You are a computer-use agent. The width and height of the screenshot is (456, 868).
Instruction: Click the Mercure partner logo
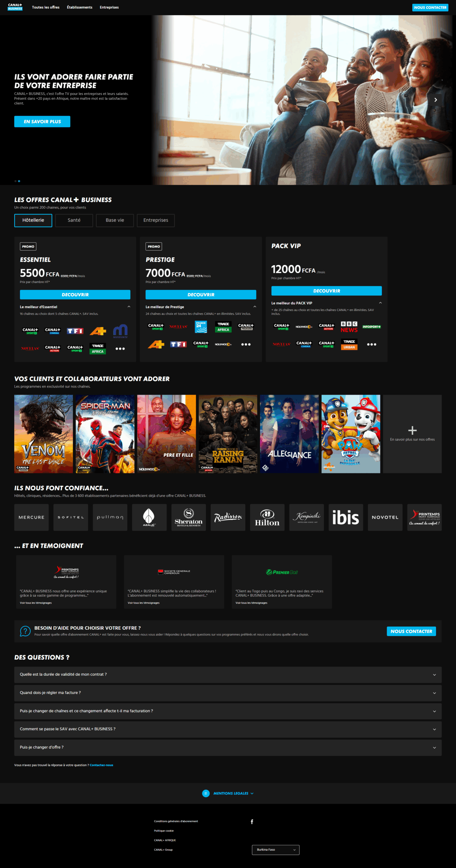(32, 517)
